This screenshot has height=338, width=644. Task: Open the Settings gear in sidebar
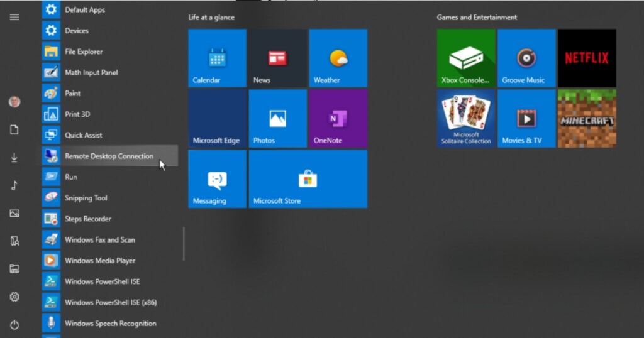pos(14,297)
